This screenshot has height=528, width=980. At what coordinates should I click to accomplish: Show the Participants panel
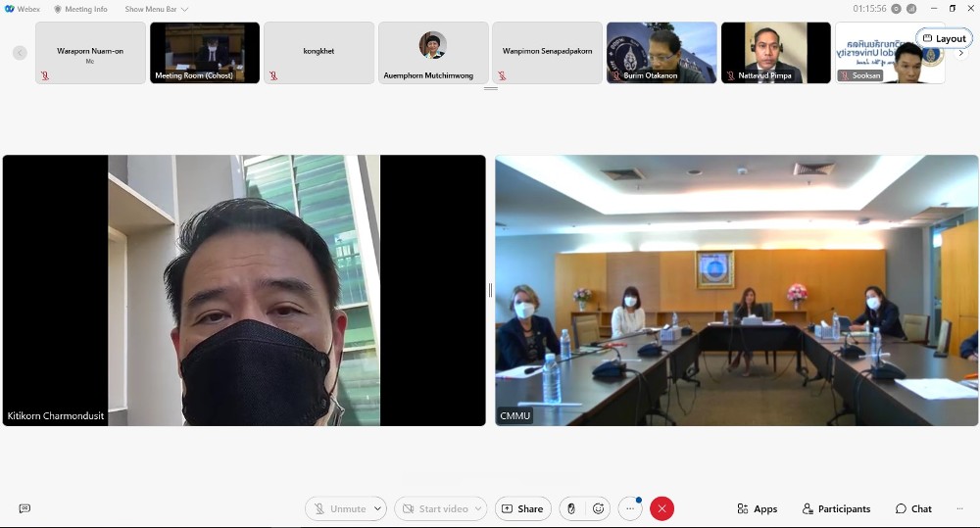[x=836, y=508]
